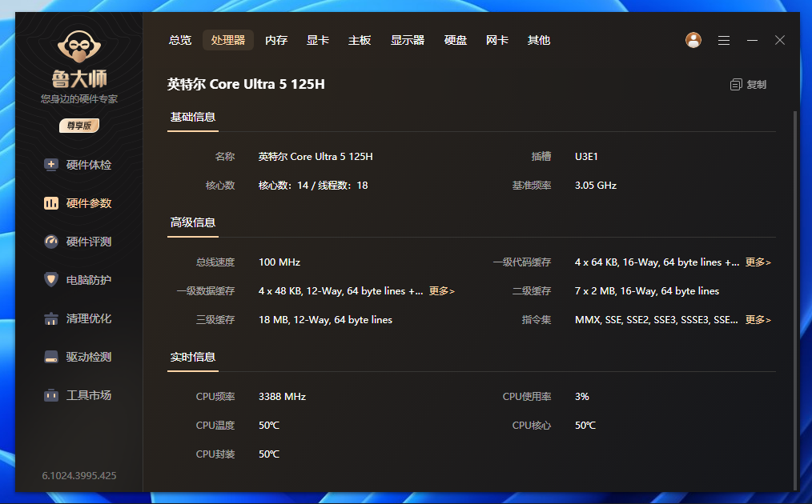Click 三级缓存 value 18 MB, 12-Way
The image size is (812, 504).
pyautogui.click(x=325, y=320)
